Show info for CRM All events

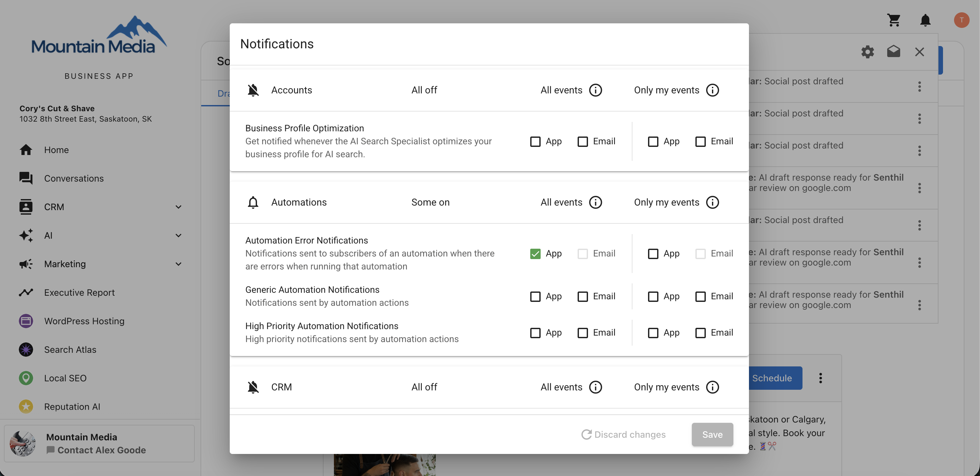point(595,387)
